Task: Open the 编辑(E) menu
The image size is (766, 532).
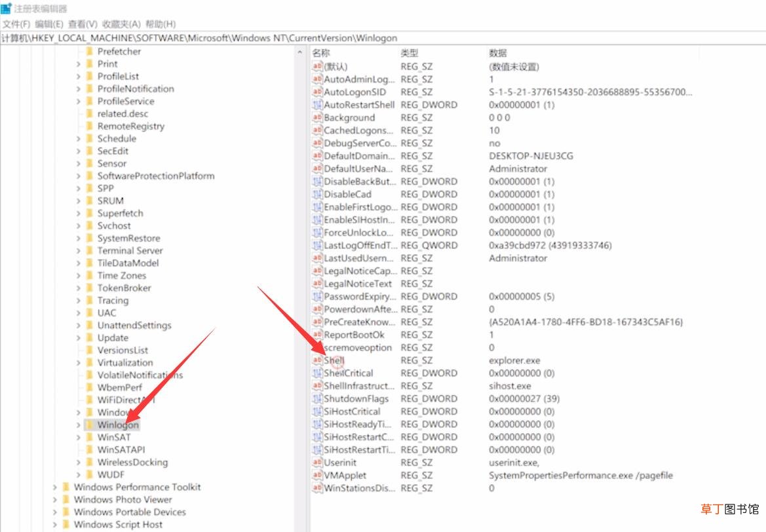Action: (x=49, y=24)
